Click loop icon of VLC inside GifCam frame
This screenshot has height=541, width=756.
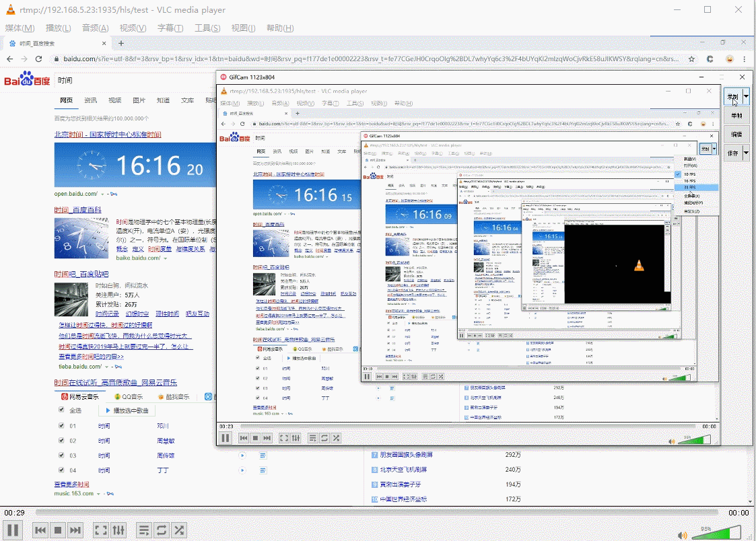coord(324,438)
